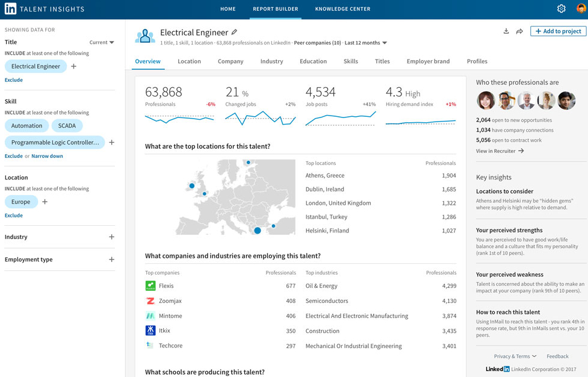Click the Professionals trend sparkline chart

point(179,119)
